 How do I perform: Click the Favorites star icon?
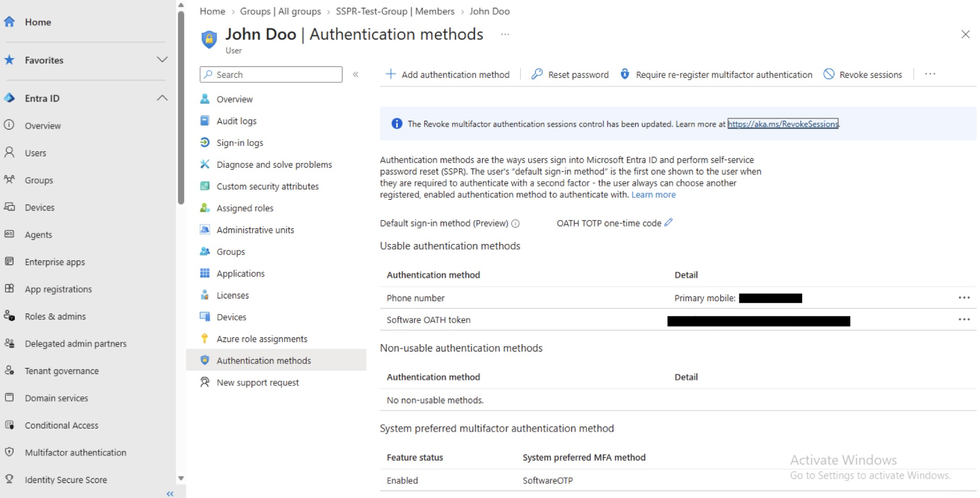point(9,60)
